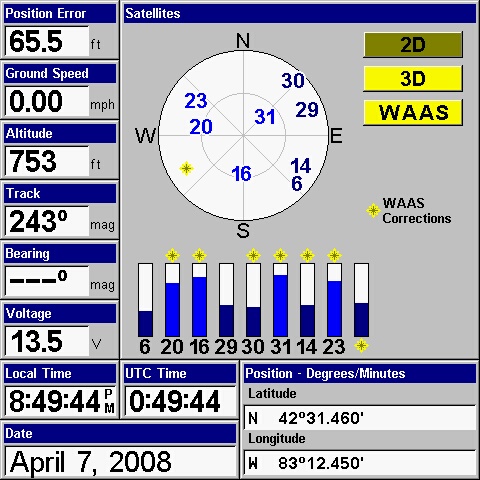Click the Ground Speed header

(60, 74)
